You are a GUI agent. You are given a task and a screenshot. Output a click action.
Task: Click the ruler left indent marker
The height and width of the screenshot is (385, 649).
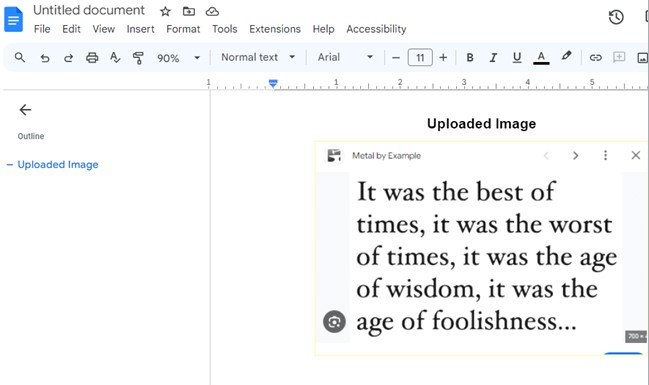273,84
